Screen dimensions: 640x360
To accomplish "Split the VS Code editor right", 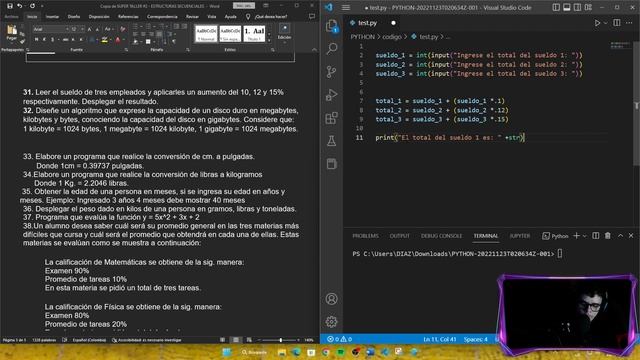I will coord(617,23).
